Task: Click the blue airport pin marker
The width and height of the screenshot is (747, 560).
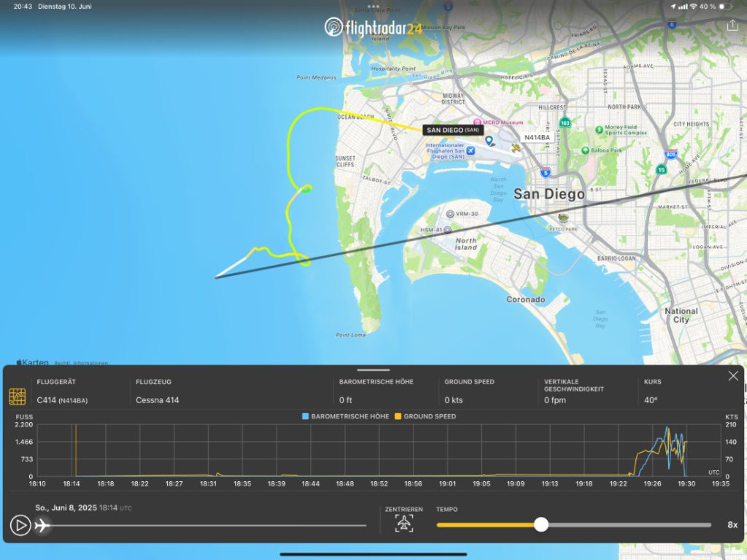Action: pyautogui.click(x=489, y=140)
